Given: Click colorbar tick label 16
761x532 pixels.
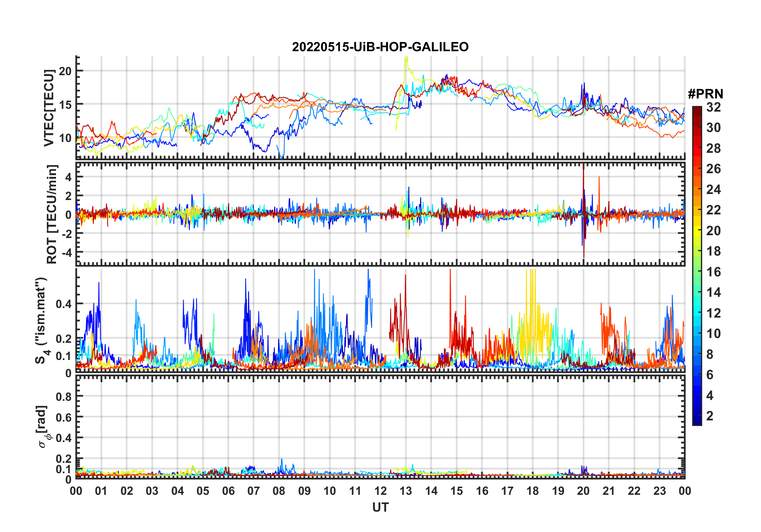Looking at the screenshot, I should coord(713,272).
